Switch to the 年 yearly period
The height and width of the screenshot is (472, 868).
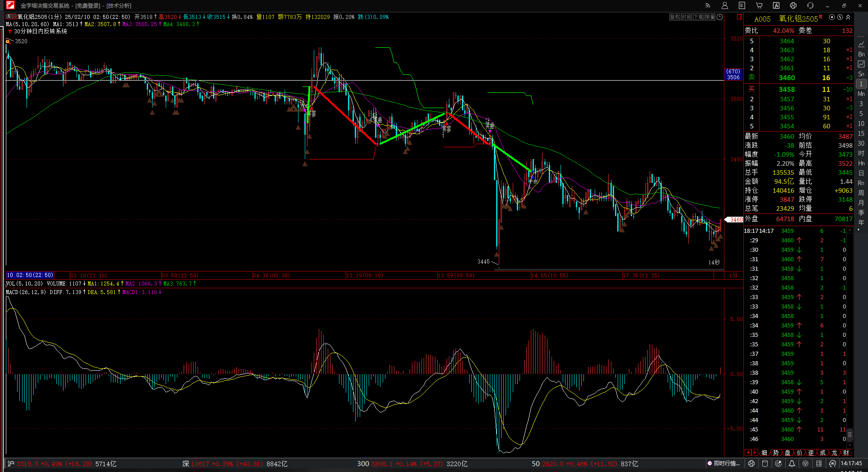click(x=861, y=222)
